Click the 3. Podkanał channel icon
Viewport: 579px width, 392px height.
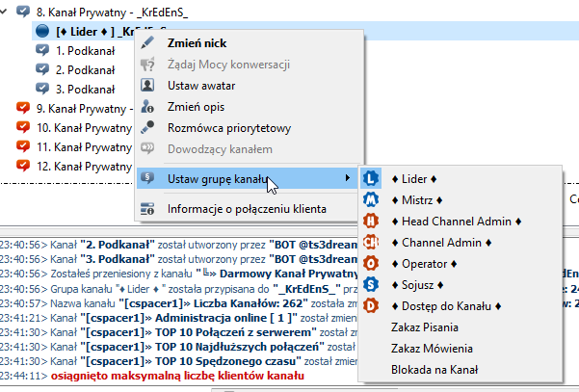point(42,89)
